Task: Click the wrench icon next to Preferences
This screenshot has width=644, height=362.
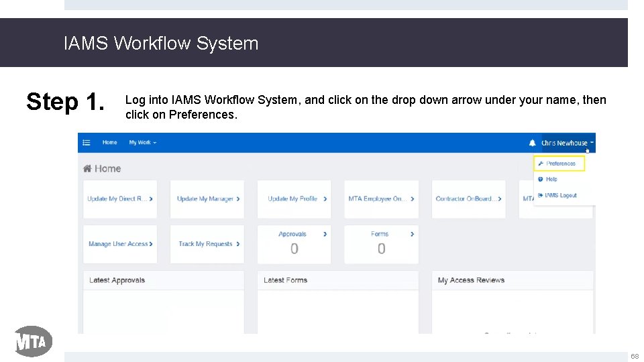Action: point(541,164)
